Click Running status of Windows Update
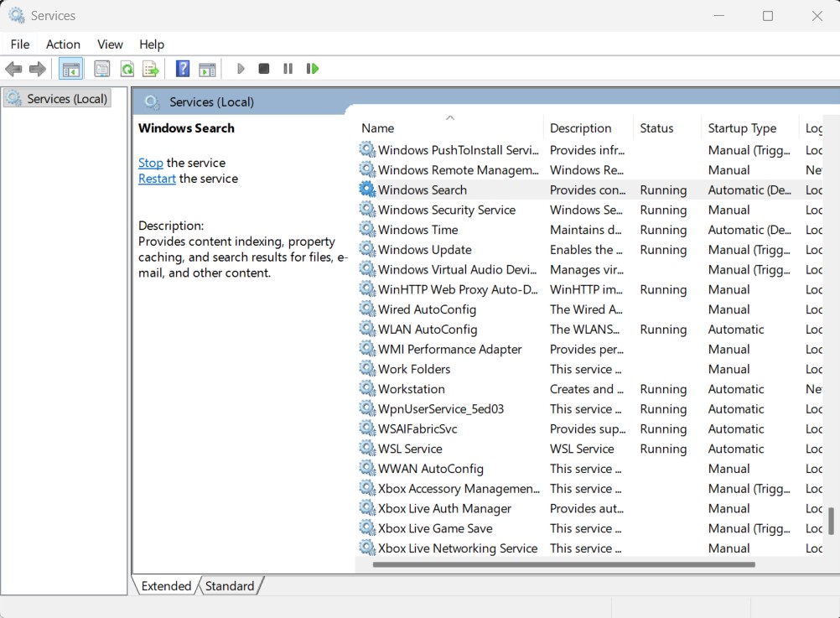 (663, 250)
